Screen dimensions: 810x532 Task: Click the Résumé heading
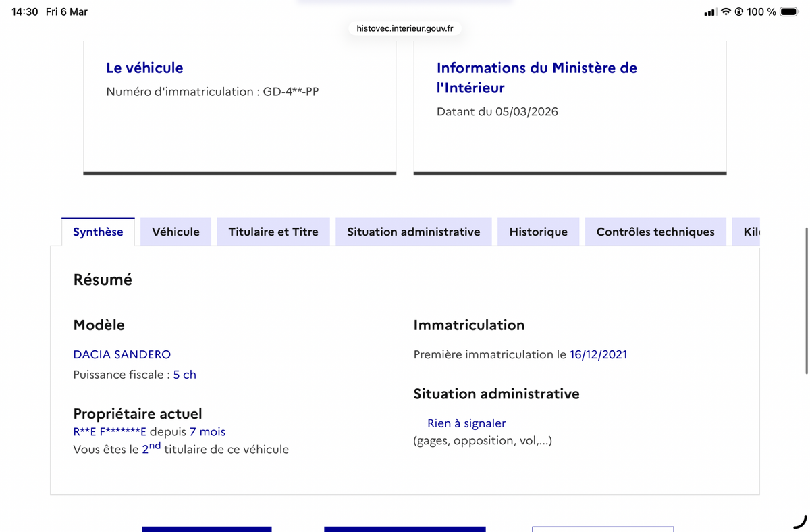[103, 280]
